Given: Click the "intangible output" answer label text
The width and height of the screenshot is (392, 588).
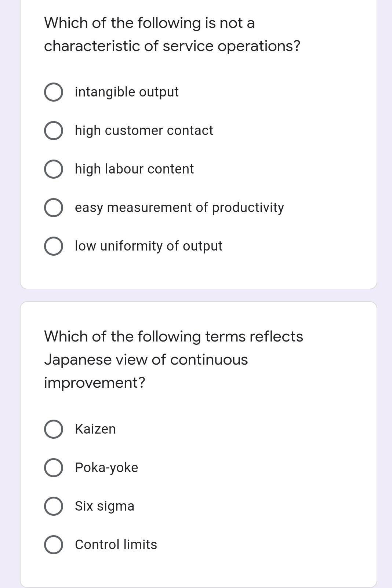Looking at the screenshot, I should [x=126, y=92].
